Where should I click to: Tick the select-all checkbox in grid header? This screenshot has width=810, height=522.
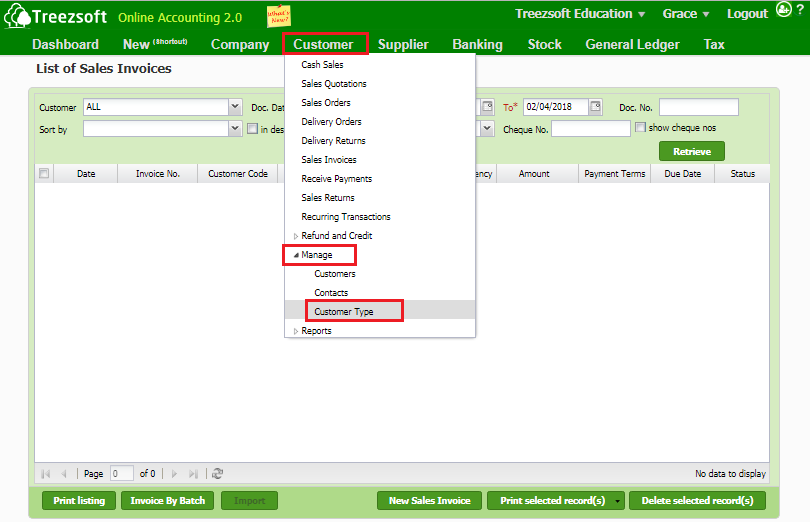(x=44, y=174)
